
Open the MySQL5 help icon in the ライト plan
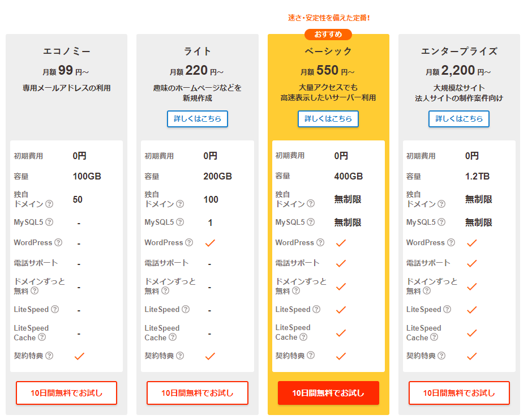point(180,222)
